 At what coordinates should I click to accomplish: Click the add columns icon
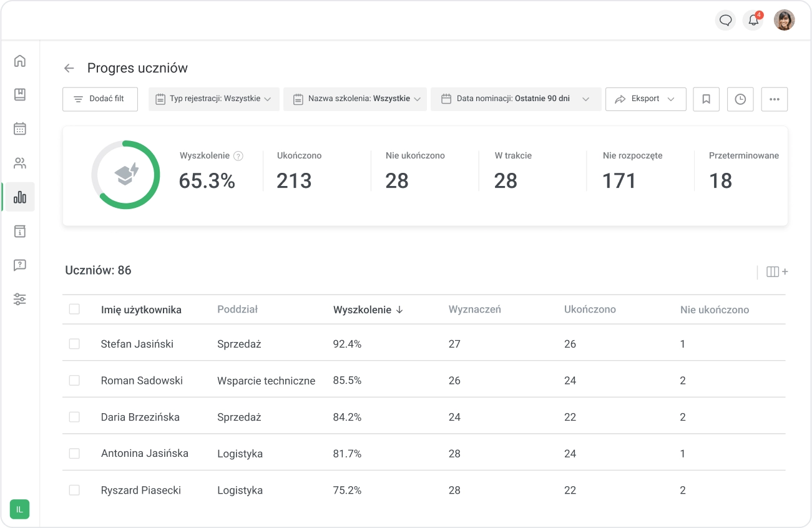click(776, 271)
